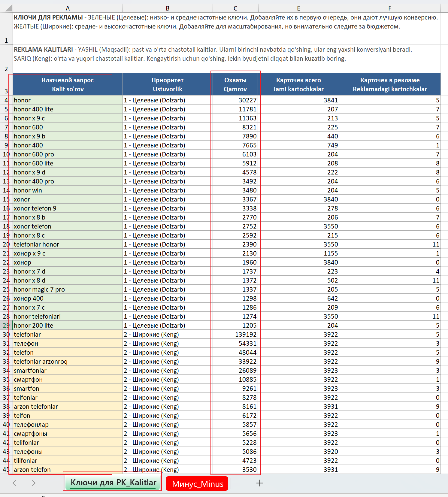Click the Карточек всего header cell
Image resolution: width=448 pixels, height=497 pixels.
298,84
